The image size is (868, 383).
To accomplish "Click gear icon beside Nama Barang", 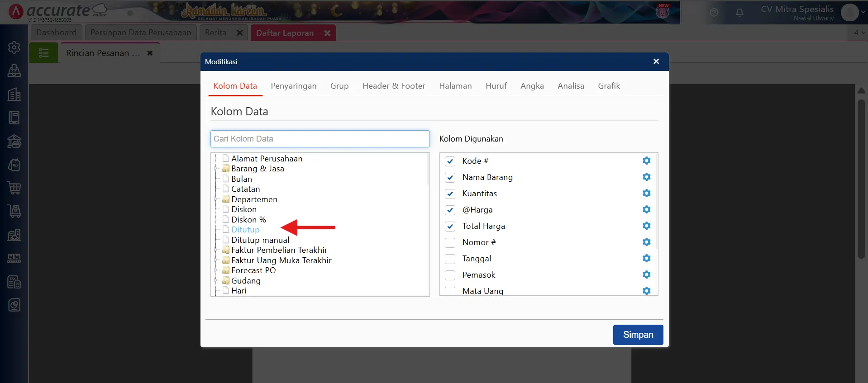I will tap(646, 177).
